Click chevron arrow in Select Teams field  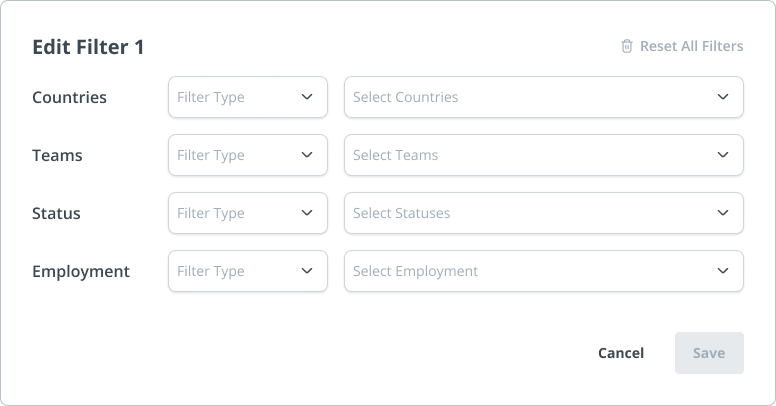[x=723, y=155]
